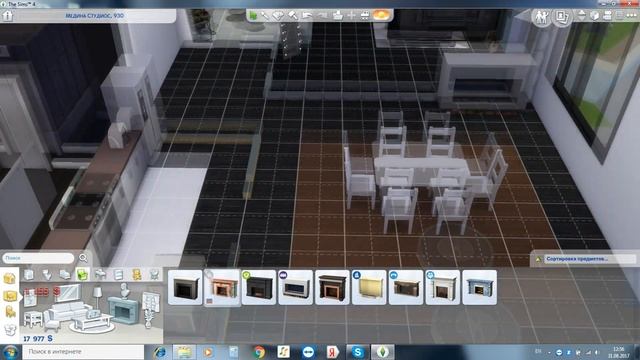The image size is (640, 360).
Task: Click the bust sculpture above illustrated fireplace
Action: [125, 291]
